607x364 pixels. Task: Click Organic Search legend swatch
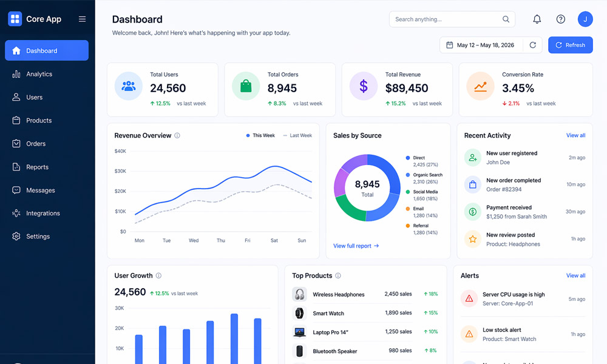pyautogui.click(x=408, y=175)
